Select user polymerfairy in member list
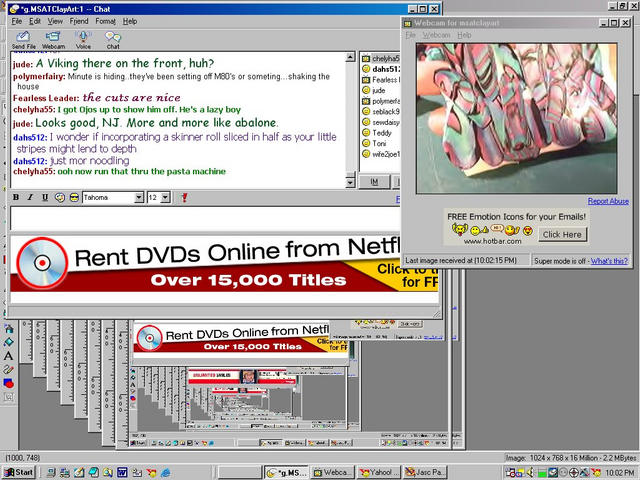640x480 pixels. point(380,101)
